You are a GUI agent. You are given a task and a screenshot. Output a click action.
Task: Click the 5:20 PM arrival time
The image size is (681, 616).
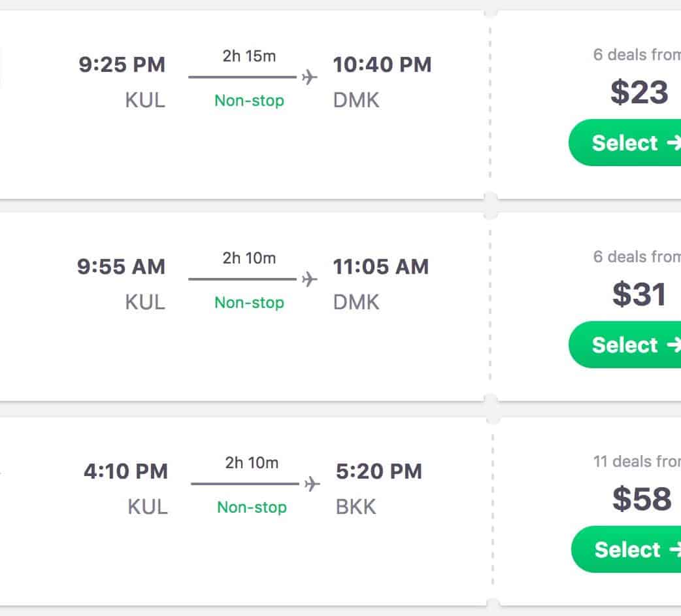coord(379,471)
